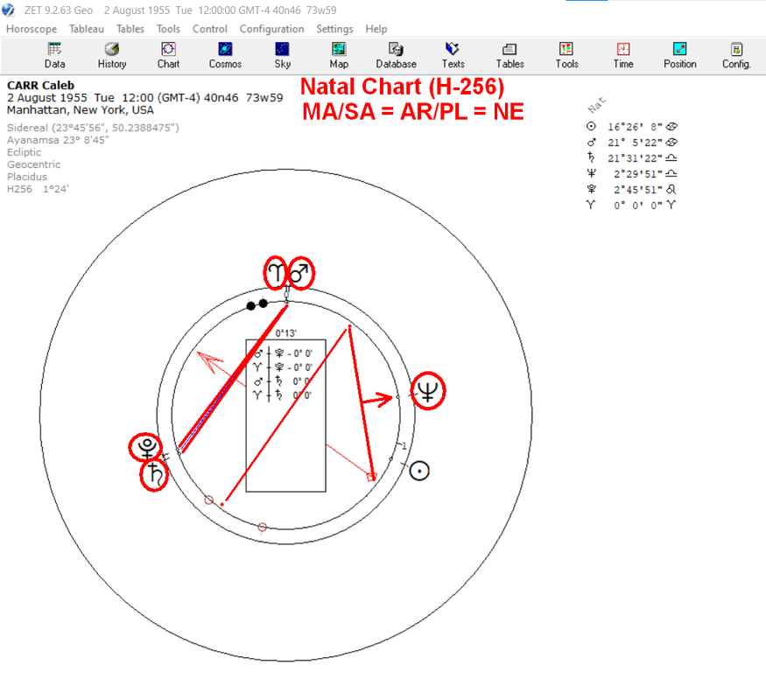Click the Sidereal setting line
This screenshot has width=766, height=700.
click(x=93, y=128)
